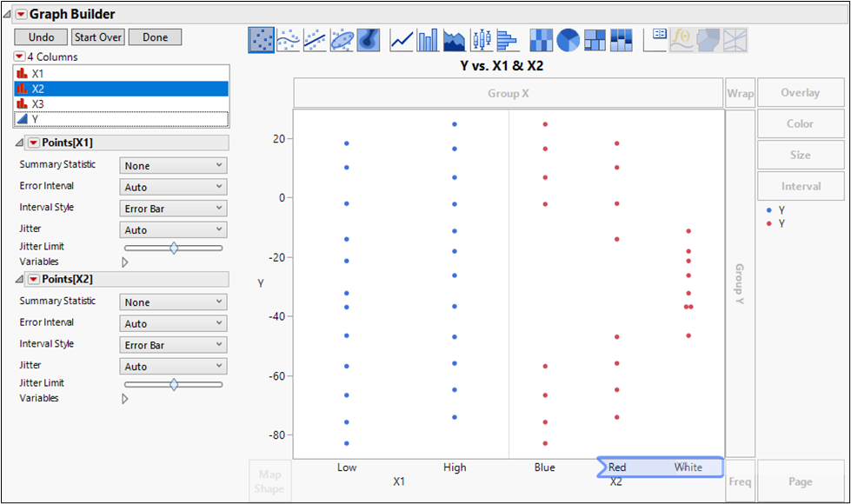Click the X1 axis label

(x=399, y=481)
